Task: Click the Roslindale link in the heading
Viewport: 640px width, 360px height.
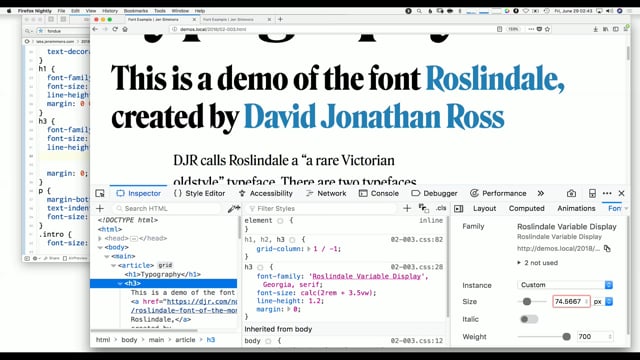Action: click(x=495, y=78)
